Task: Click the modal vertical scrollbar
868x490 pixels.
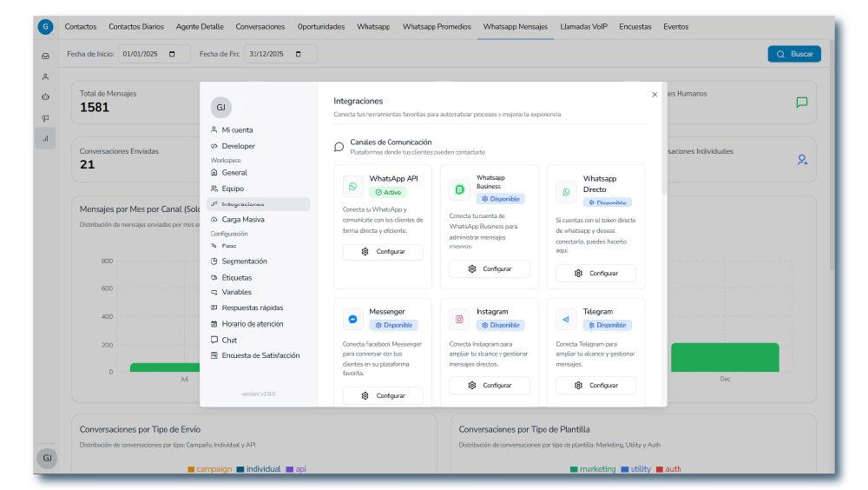Action: pyautogui.click(x=664, y=139)
